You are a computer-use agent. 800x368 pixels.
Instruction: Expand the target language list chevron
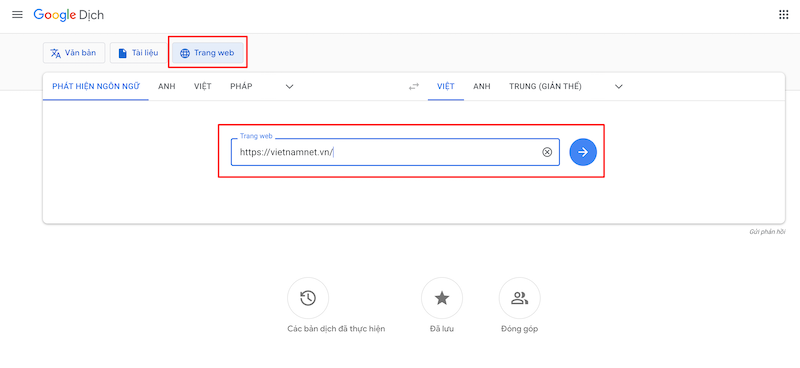(x=619, y=86)
